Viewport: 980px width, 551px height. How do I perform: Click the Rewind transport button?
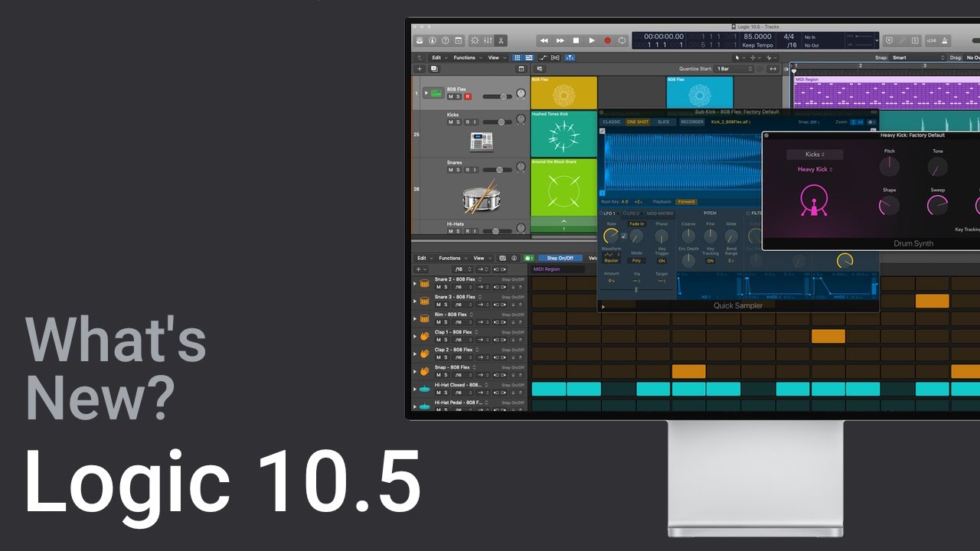544,41
